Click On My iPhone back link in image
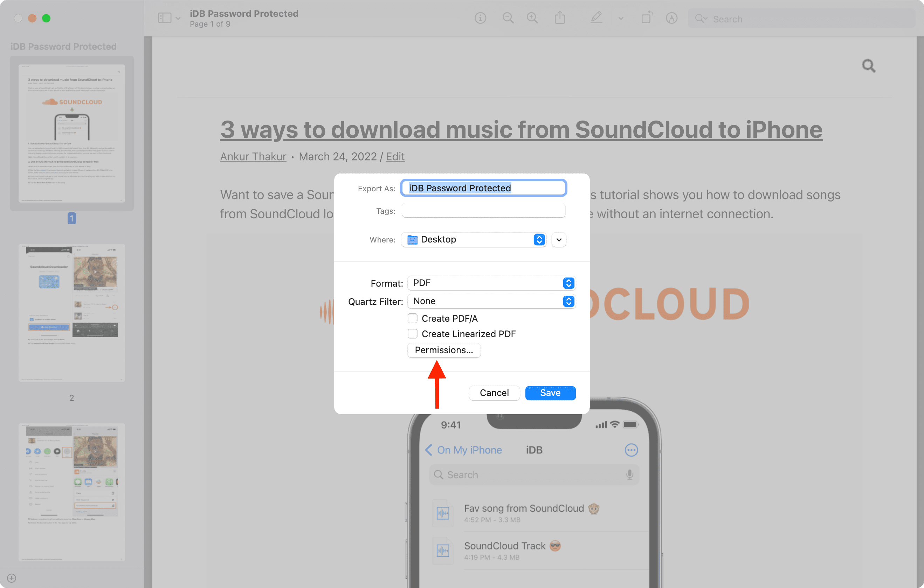The image size is (924, 588). 463,450
